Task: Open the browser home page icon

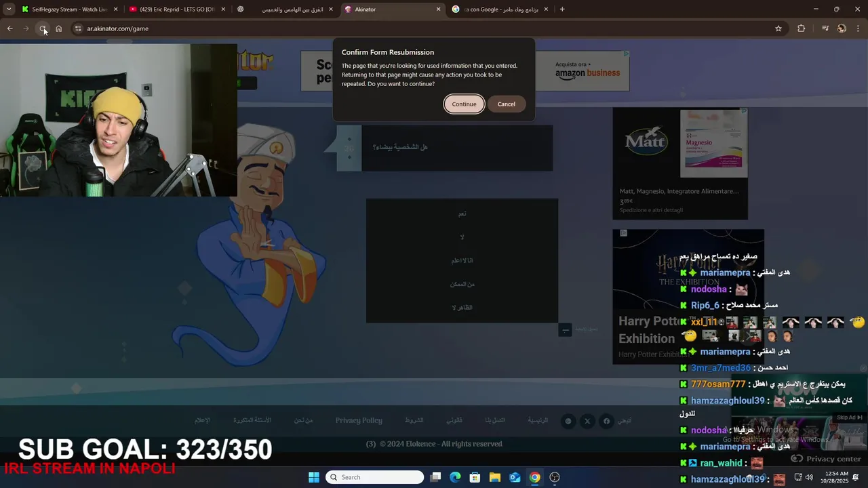Action: (x=58, y=28)
